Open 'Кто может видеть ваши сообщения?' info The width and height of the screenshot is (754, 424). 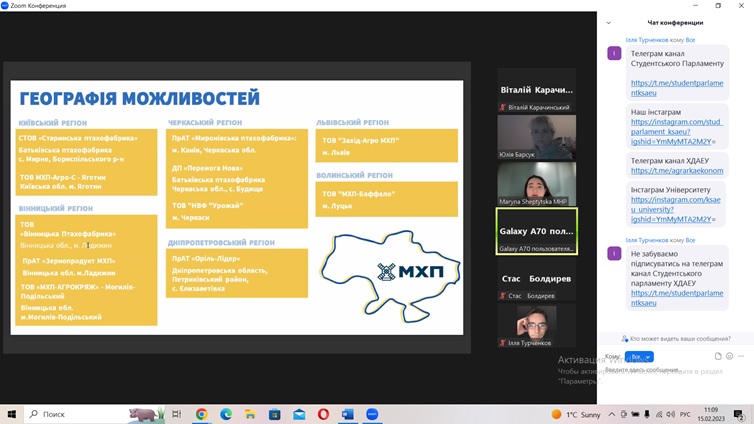click(676, 338)
